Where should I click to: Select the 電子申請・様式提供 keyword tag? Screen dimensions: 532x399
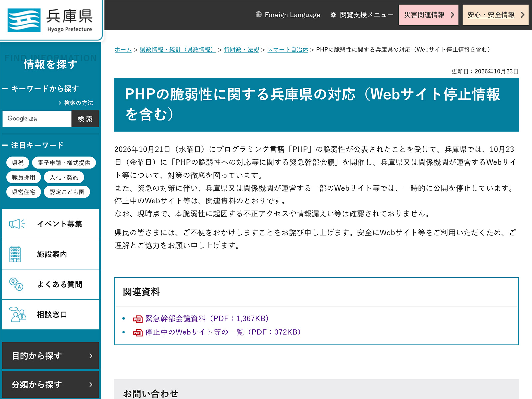point(64,163)
